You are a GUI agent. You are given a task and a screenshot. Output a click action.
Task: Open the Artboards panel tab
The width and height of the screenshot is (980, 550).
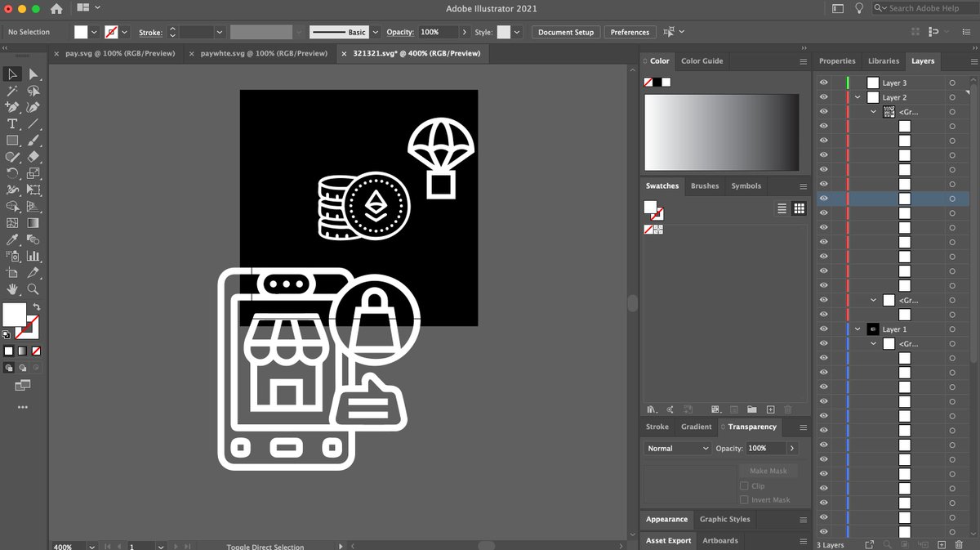click(x=720, y=540)
